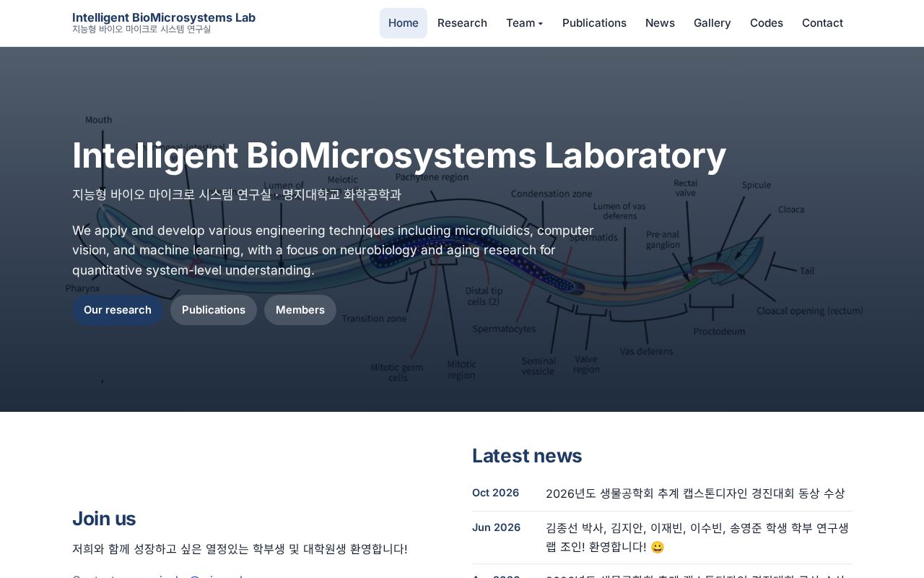Expand the Team dropdown menu
This screenshot has height=578, width=924.
pos(524,23)
